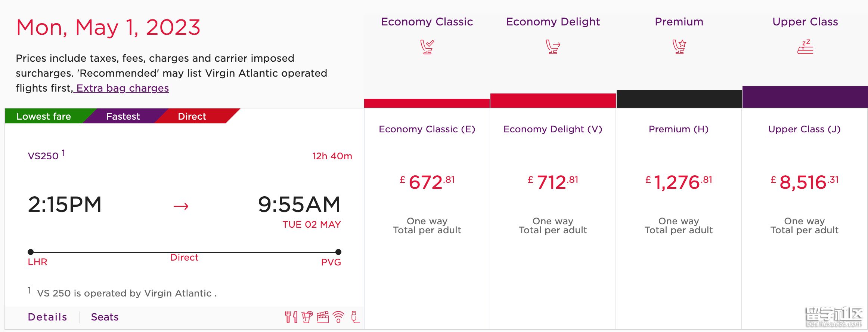
Task: Click the Economy Classic seat icon
Action: (427, 47)
